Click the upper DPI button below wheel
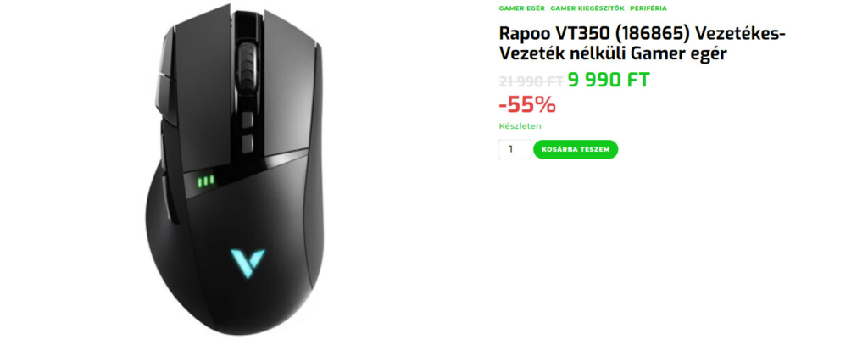This screenshot has width=868, height=345. click(247, 119)
